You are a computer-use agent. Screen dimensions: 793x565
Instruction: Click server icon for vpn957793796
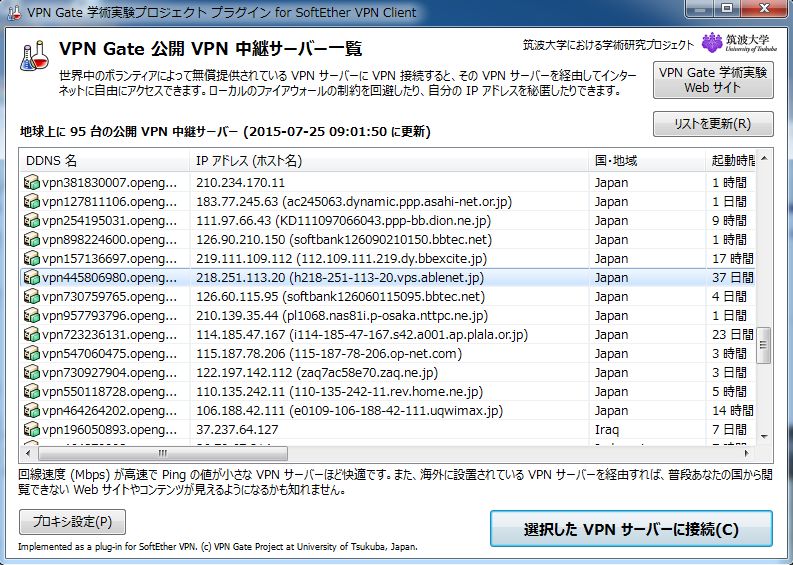(x=32, y=316)
